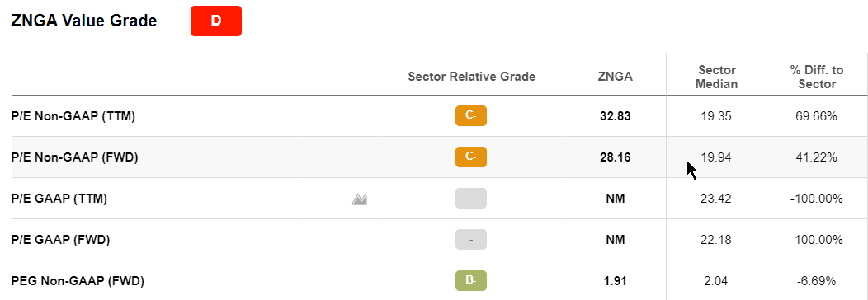Click the % Diff. to Sector header
Viewport: 868px width, 300px height.
click(817, 77)
